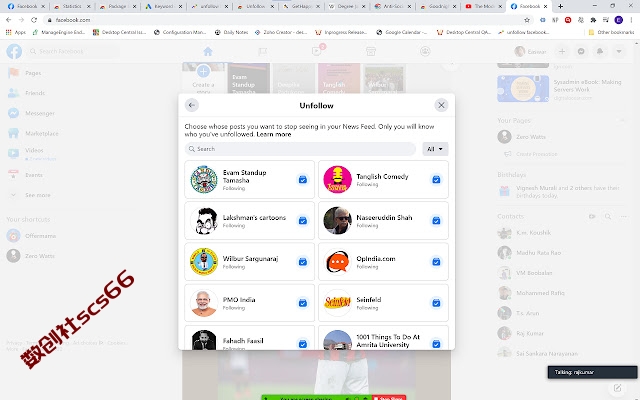Open the Groups tab icon
640x400 pixels.
point(425,51)
